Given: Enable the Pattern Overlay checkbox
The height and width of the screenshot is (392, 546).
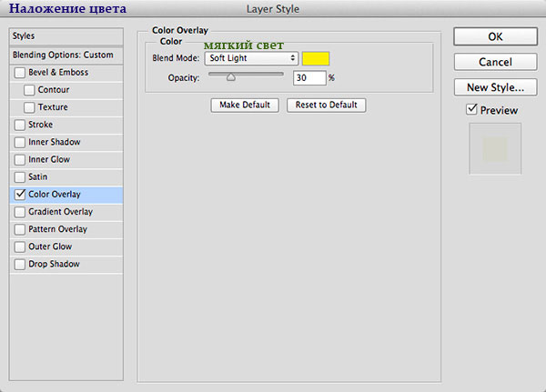Looking at the screenshot, I should coord(19,229).
